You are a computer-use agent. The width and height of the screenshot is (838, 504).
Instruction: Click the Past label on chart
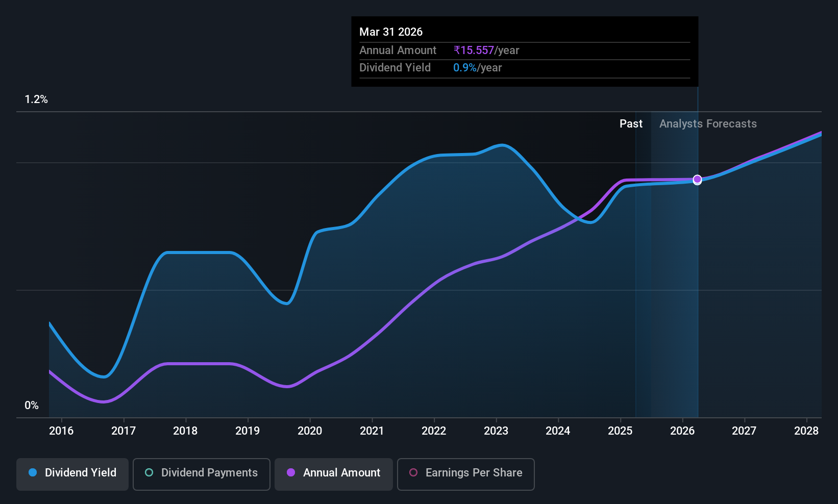click(x=631, y=124)
